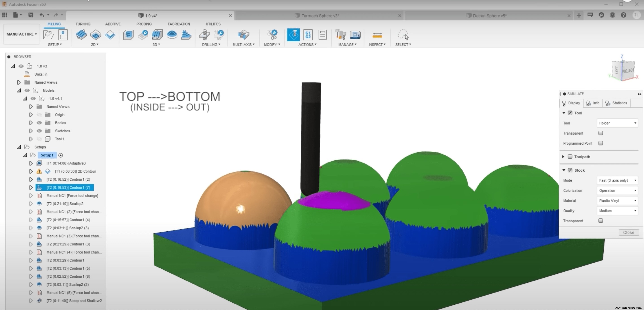
Task: Open the MANUFACTURE workspace switcher
Action: click(x=21, y=34)
